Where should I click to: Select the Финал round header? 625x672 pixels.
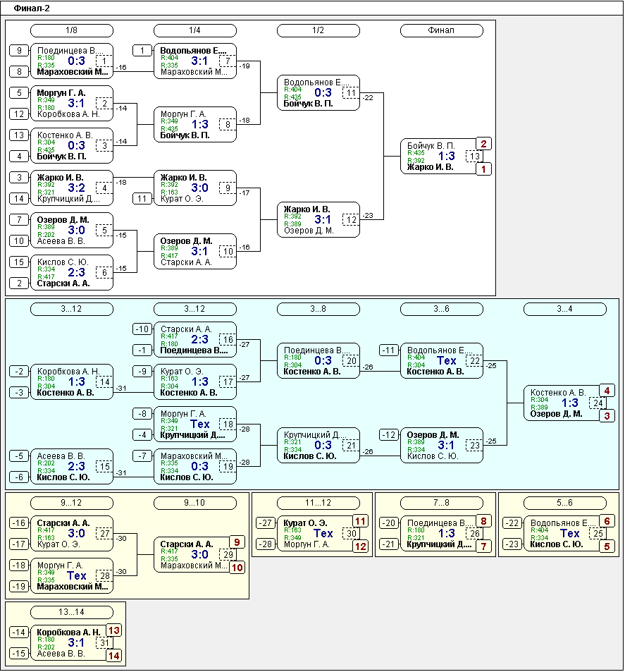[x=442, y=30]
